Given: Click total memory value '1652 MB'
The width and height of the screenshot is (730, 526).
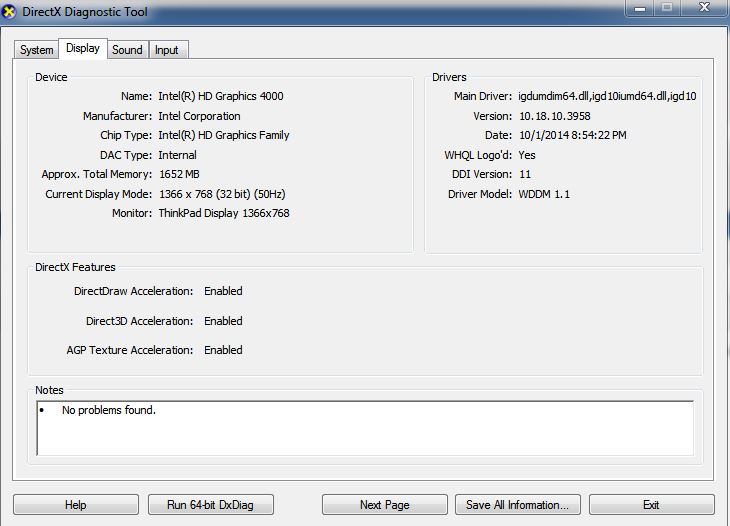Looking at the screenshot, I should click(179, 174).
